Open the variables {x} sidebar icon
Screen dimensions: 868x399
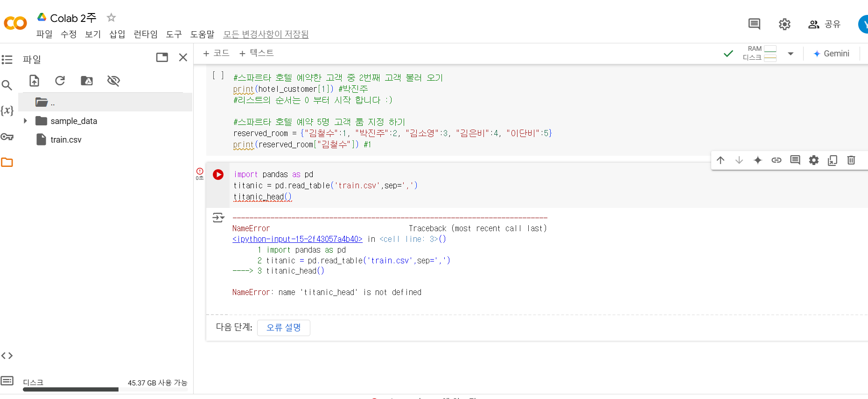coord(7,110)
